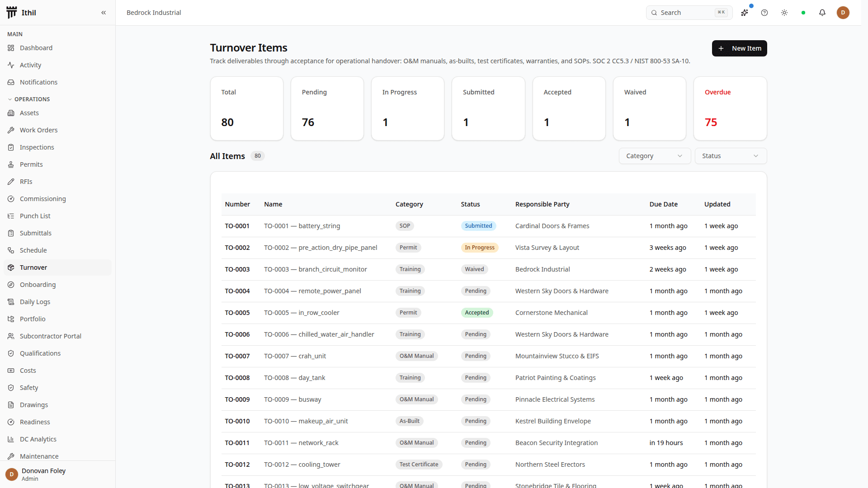Click the Work Orders wrench icon
This screenshot has width=868, height=488.
(x=11, y=130)
